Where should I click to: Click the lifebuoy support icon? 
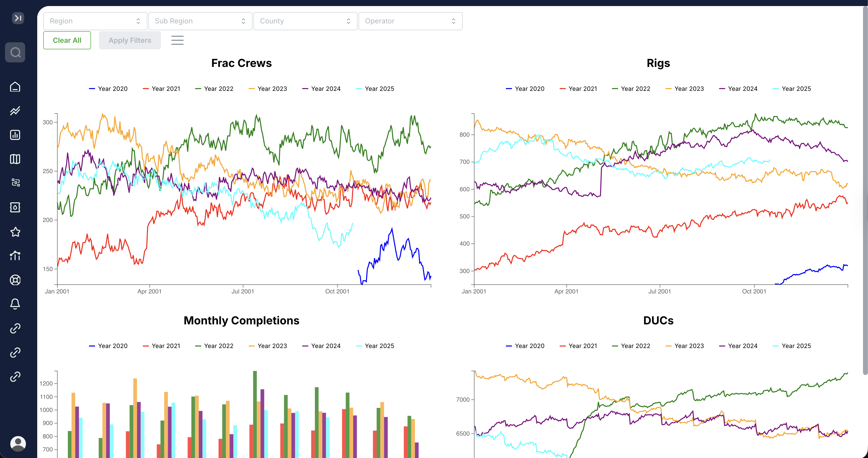15,280
